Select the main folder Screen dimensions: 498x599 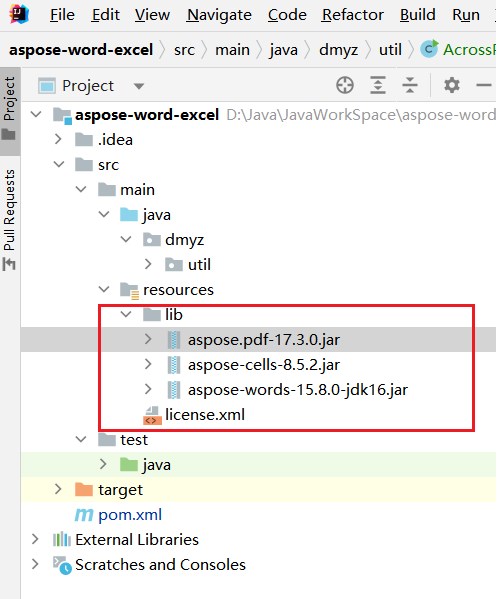click(137, 190)
